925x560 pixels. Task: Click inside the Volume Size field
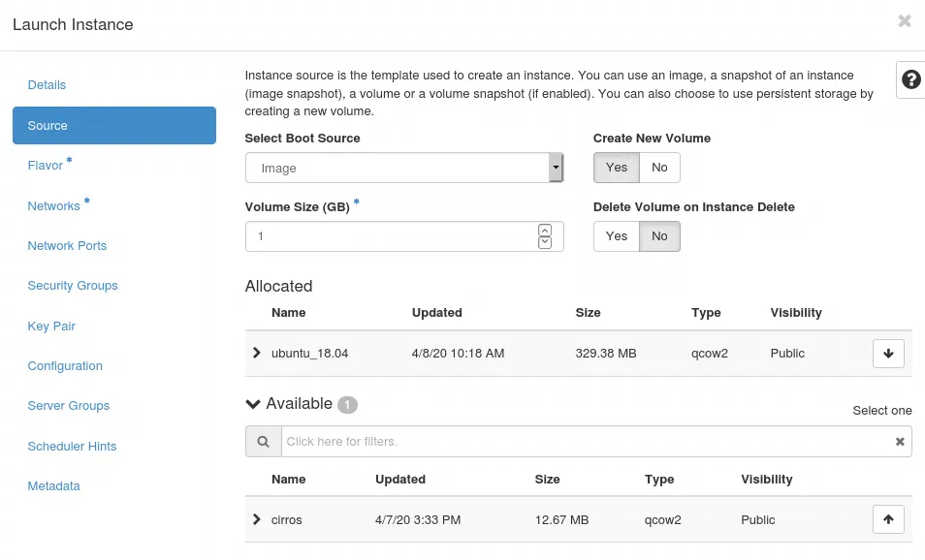pyautogui.click(x=388, y=236)
